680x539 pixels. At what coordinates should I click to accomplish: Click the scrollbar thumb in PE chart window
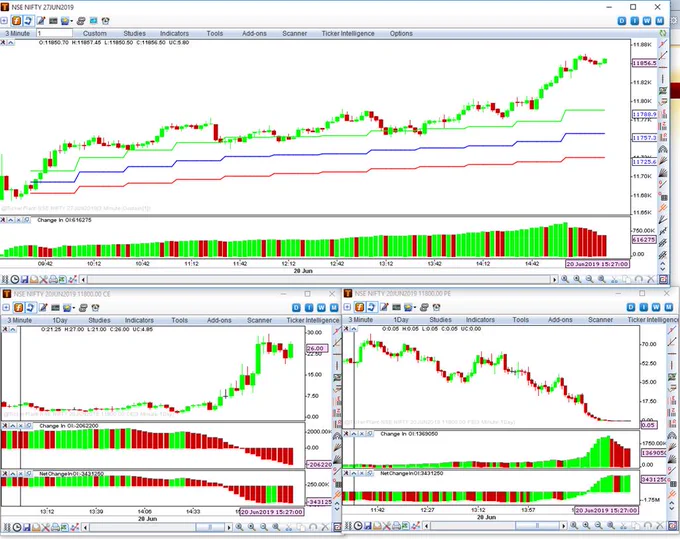pos(537,526)
